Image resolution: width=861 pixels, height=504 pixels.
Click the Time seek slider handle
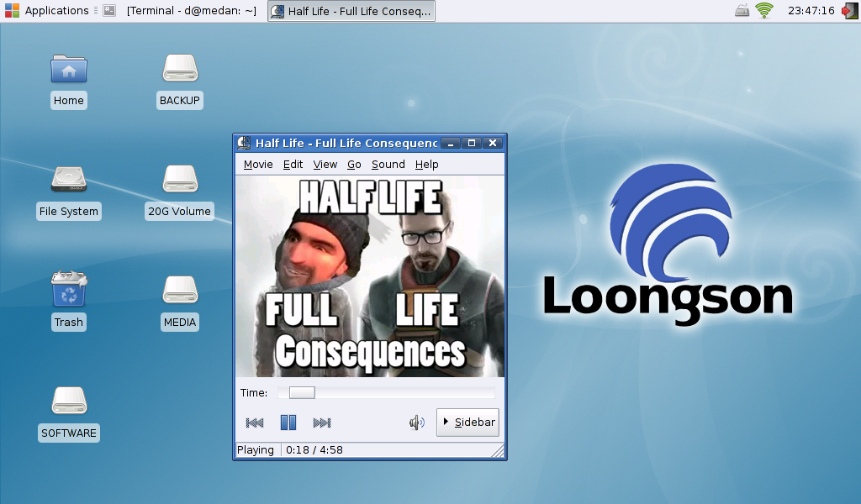tap(302, 392)
